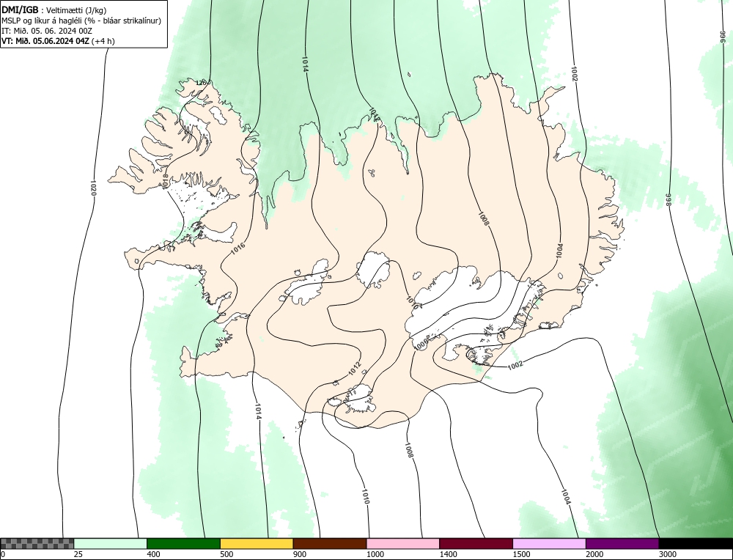The width and height of the screenshot is (733, 560).
Task: Click the legend value 900
Action: 300,554
